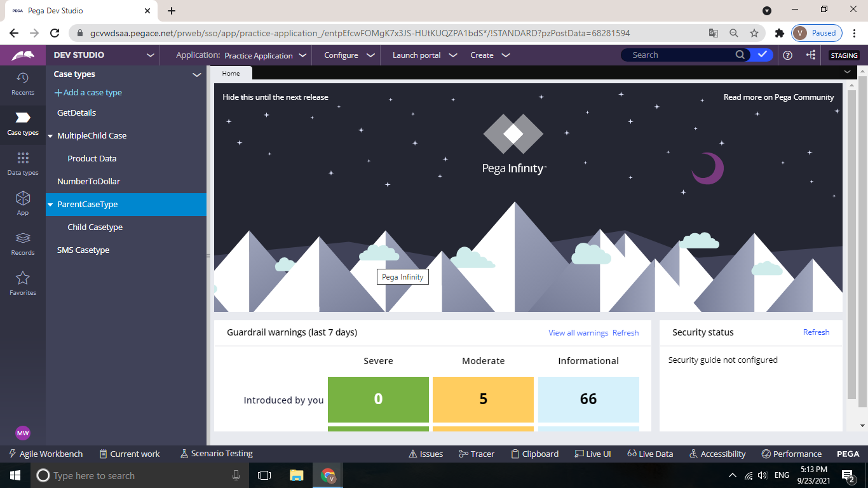Open the Favorites panel
868x488 pixels.
point(22,284)
